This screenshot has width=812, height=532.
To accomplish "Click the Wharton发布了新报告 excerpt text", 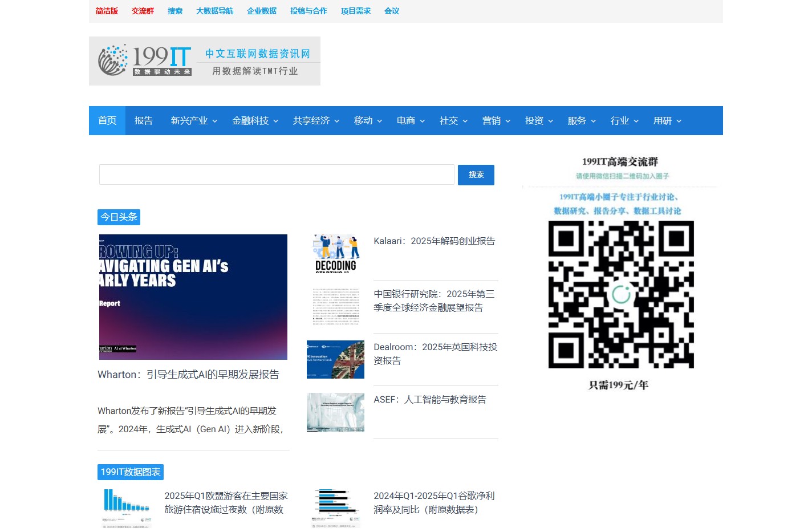I will click(191, 420).
